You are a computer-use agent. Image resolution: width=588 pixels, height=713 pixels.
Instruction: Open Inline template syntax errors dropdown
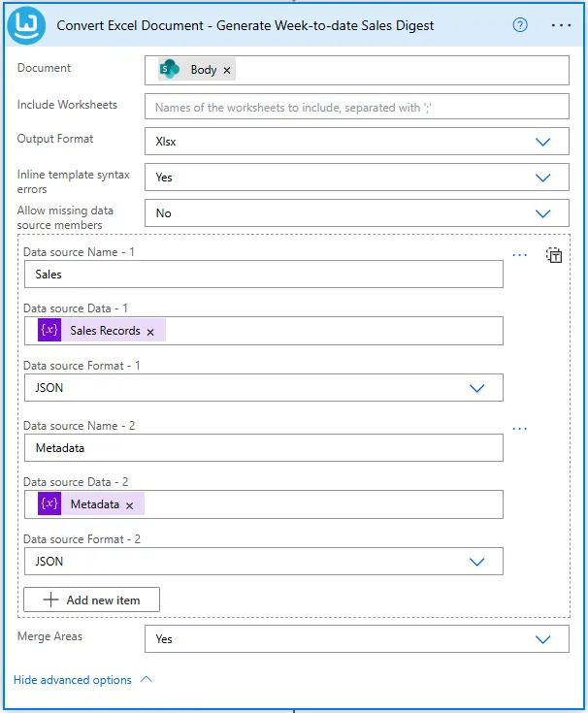pos(357,178)
